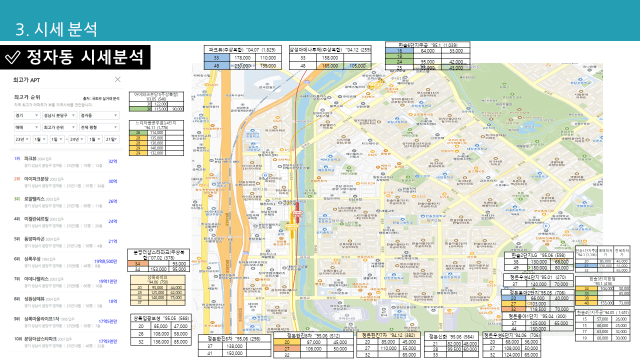Select rank 8 apartment 성원상떼뷰
The width and height of the screenshot is (640, 360).
click(65, 302)
